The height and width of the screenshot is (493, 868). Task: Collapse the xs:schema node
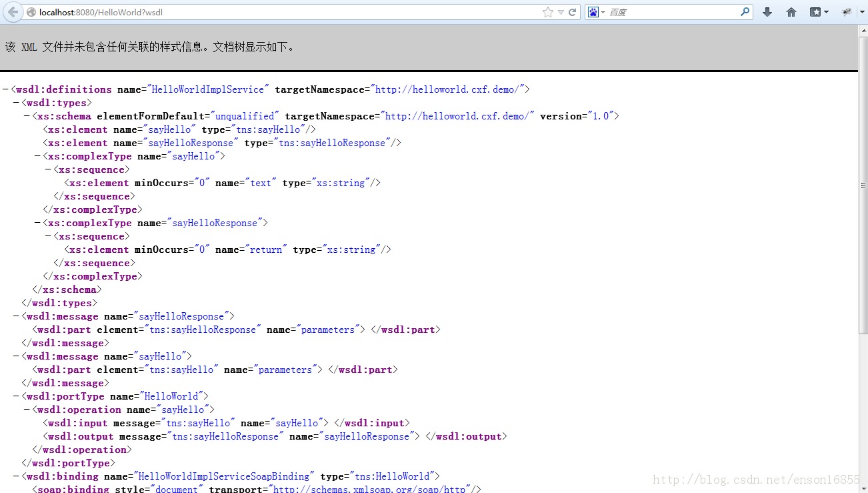click(27, 116)
